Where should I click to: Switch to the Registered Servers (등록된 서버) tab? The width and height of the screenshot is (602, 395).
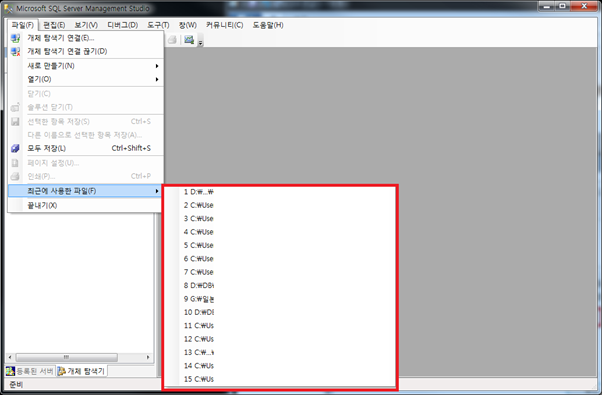[30, 371]
